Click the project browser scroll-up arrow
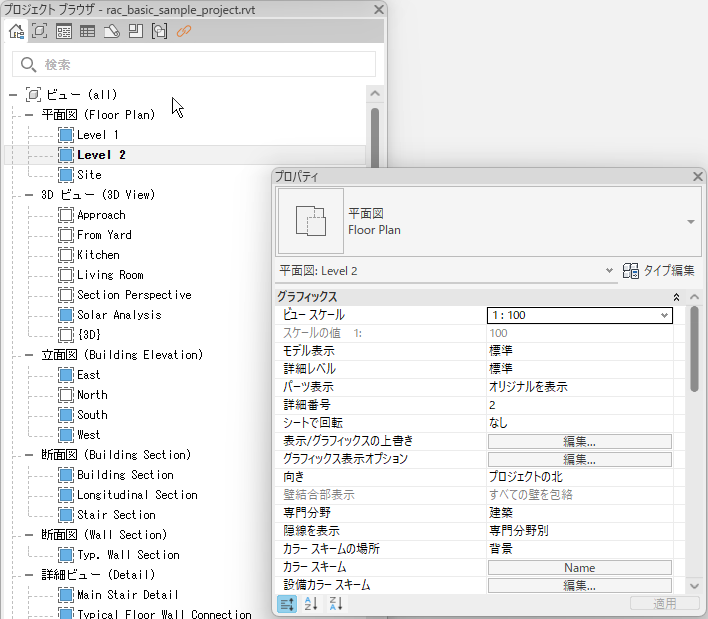This screenshot has width=708, height=619. tap(375, 93)
